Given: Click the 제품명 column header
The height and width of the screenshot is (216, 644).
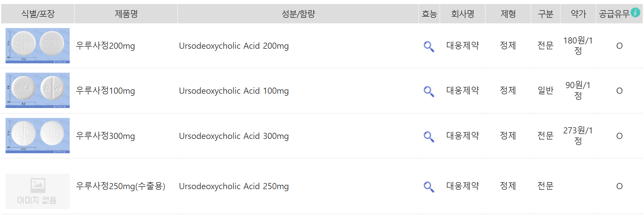Looking at the screenshot, I should tap(126, 13).
